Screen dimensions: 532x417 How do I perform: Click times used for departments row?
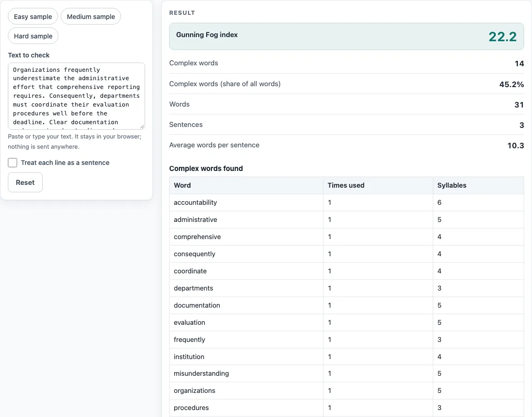coord(329,288)
